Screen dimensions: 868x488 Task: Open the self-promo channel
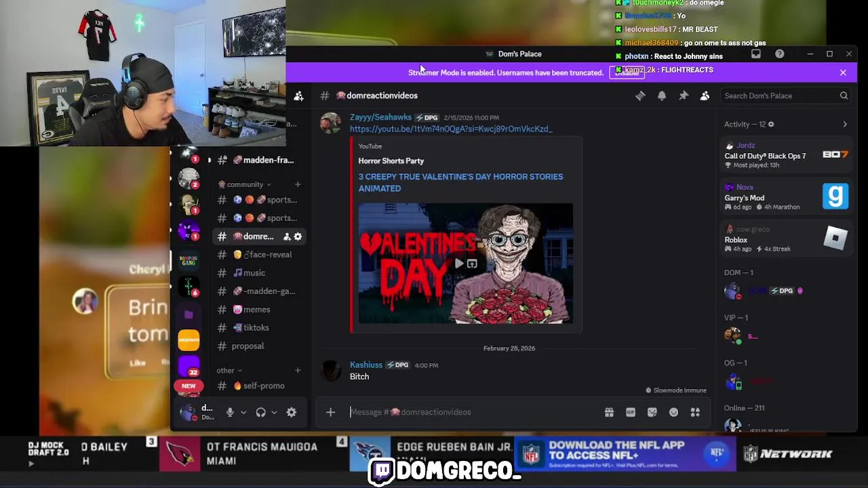tap(258, 386)
